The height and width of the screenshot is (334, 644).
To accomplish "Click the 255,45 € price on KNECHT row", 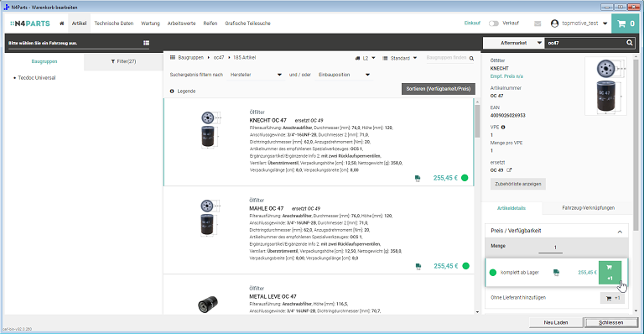I will click(445, 178).
